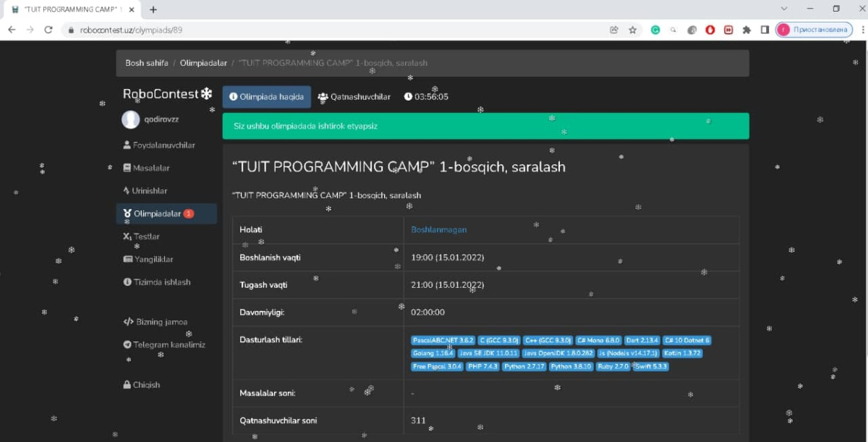Open the Telegram kanalimiz link
Screen dimensions: 868x442
(x=169, y=345)
